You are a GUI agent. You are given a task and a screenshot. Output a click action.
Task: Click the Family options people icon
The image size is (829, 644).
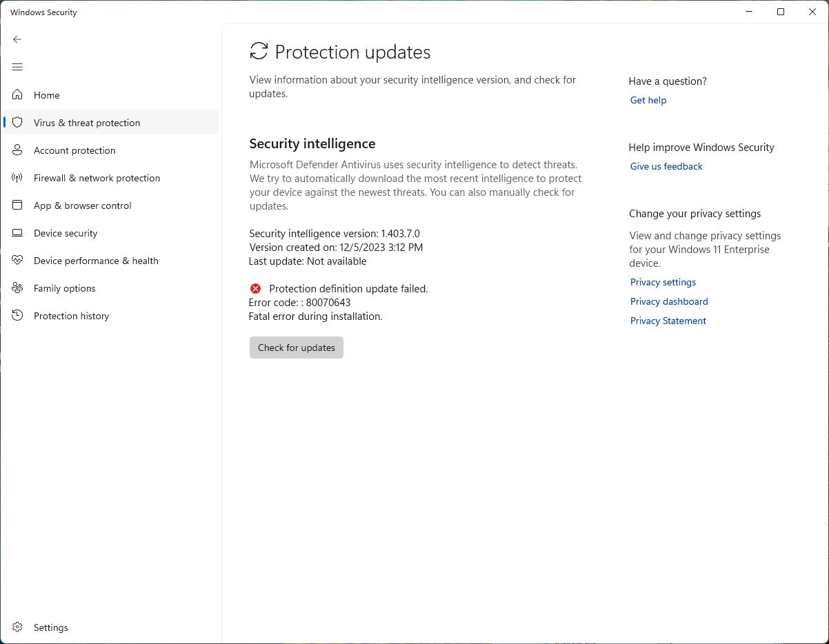tap(18, 288)
